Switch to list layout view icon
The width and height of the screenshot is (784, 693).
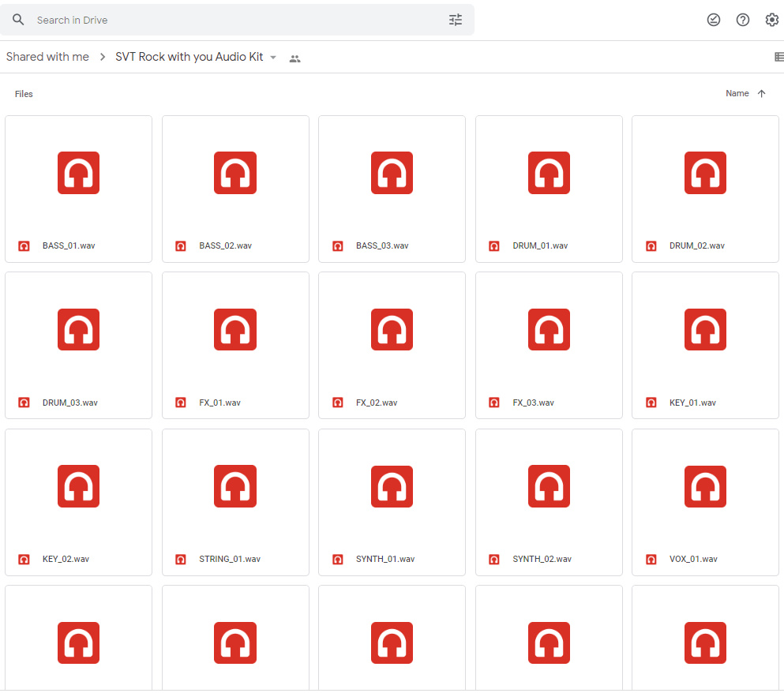coord(778,57)
